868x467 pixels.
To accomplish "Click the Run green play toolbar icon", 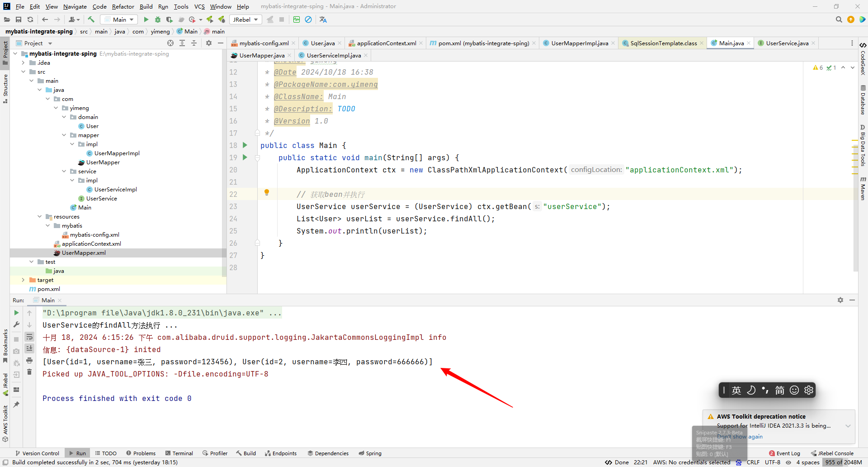I will (146, 19).
